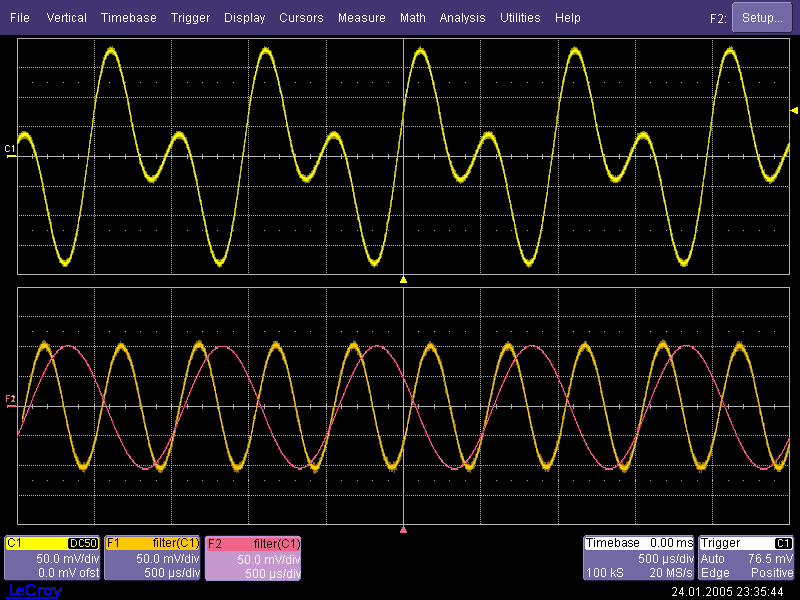Click the C1 channel ground level indicator
The width and height of the screenshot is (800, 600).
(10, 149)
